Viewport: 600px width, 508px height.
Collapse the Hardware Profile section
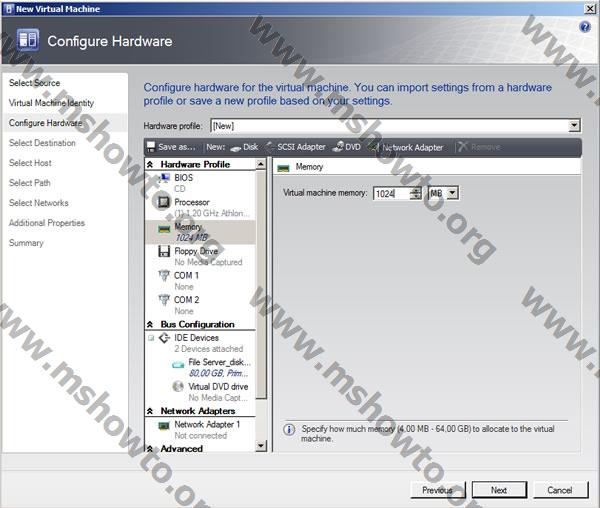point(150,164)
